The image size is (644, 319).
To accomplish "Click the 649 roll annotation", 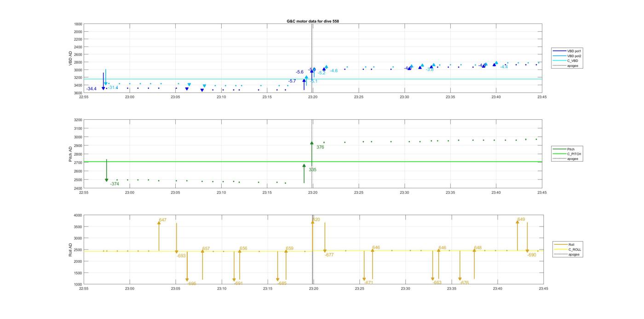I will [x=521, y=220].
